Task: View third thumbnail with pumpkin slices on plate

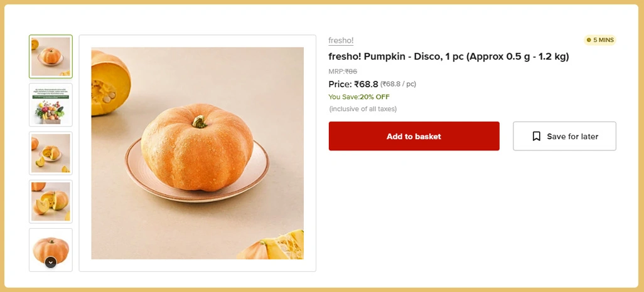Action: pos(51,153)
